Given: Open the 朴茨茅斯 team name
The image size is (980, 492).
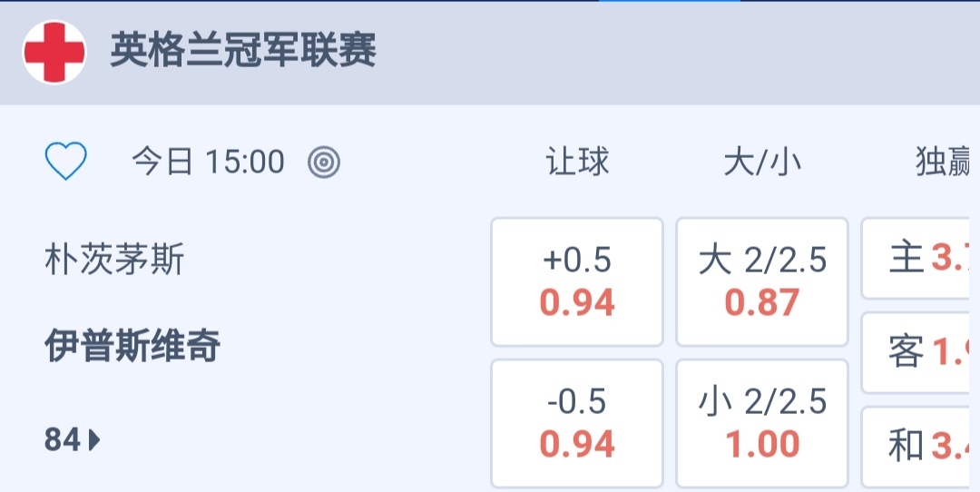Looking at the screenshot, I should pyautogui.click(x=114, y=261).
